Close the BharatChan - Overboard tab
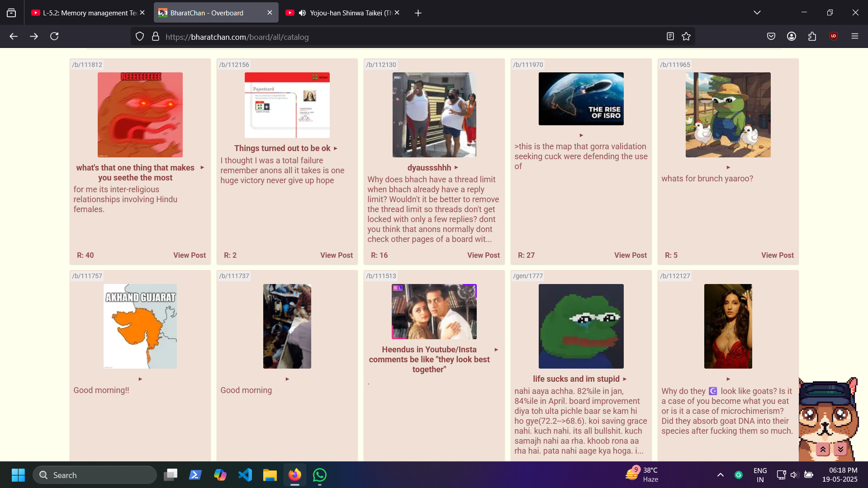This screenshot has width=868, height=488. click(x=270, y=13)
